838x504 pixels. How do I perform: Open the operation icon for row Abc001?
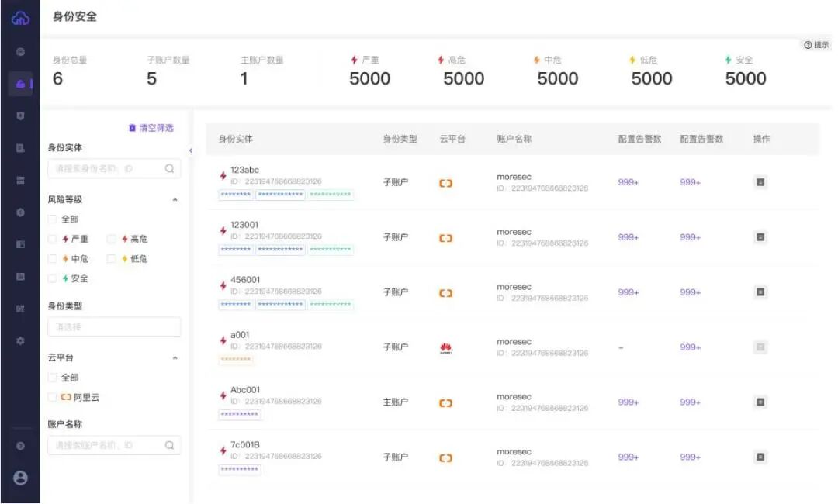(760, 402)
